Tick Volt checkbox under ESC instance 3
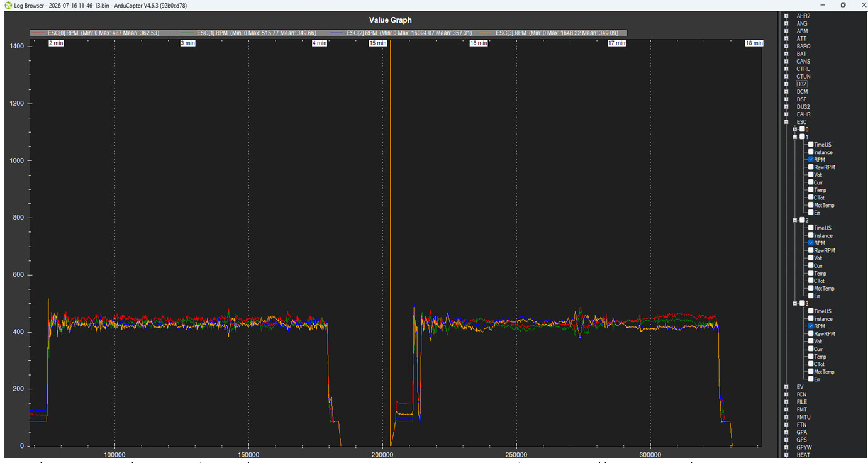The height and width of the screenshot is (463, 868). point(811,342)
